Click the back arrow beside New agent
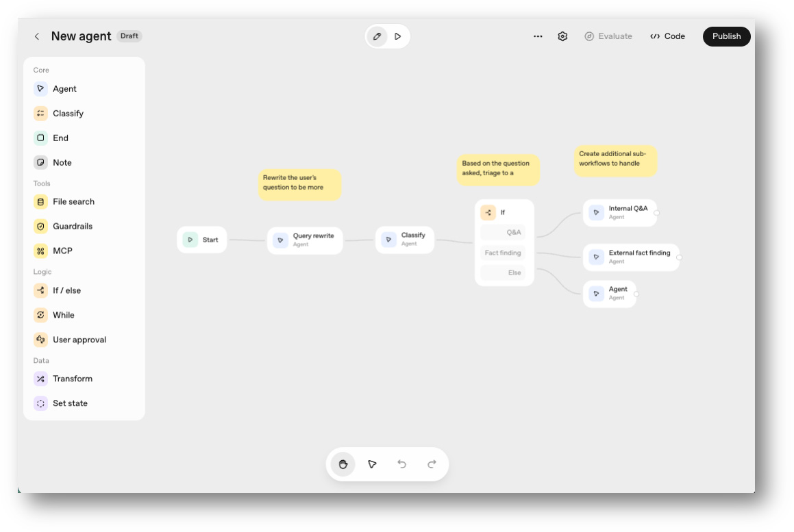The height and width of the screenshot is (532, 794). (37, 36)
